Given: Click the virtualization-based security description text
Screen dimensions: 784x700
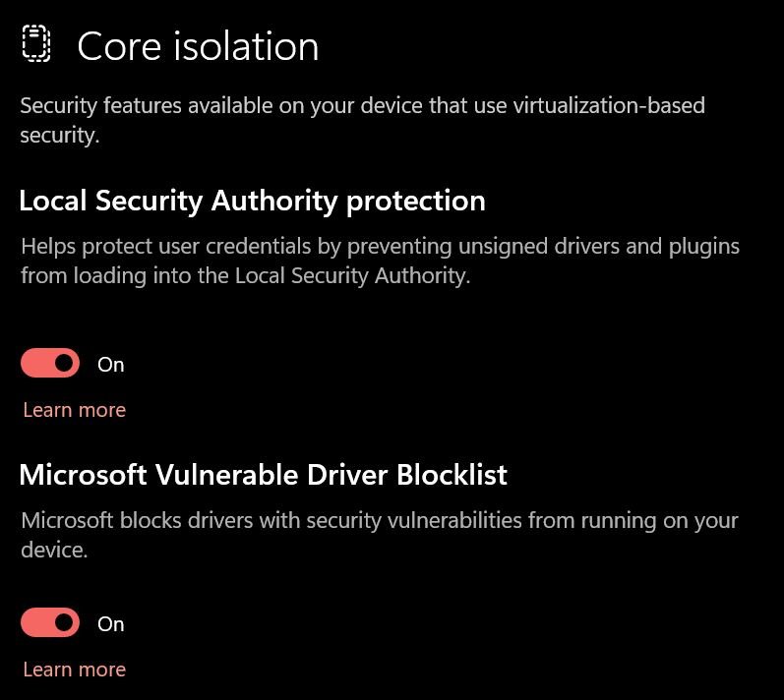Looking at the screenshot, I should [x=363, y=120].
